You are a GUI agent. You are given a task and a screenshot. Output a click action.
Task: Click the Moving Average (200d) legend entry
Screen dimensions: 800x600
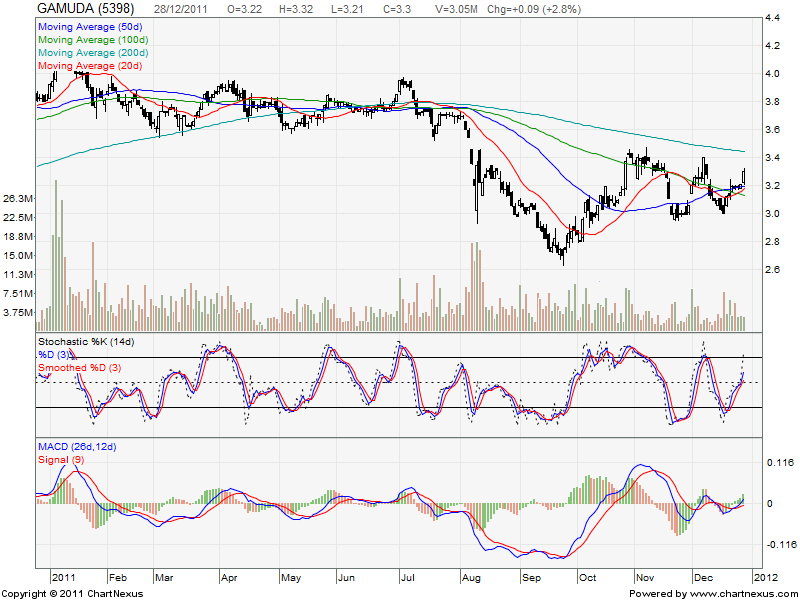tap(92, 53)
